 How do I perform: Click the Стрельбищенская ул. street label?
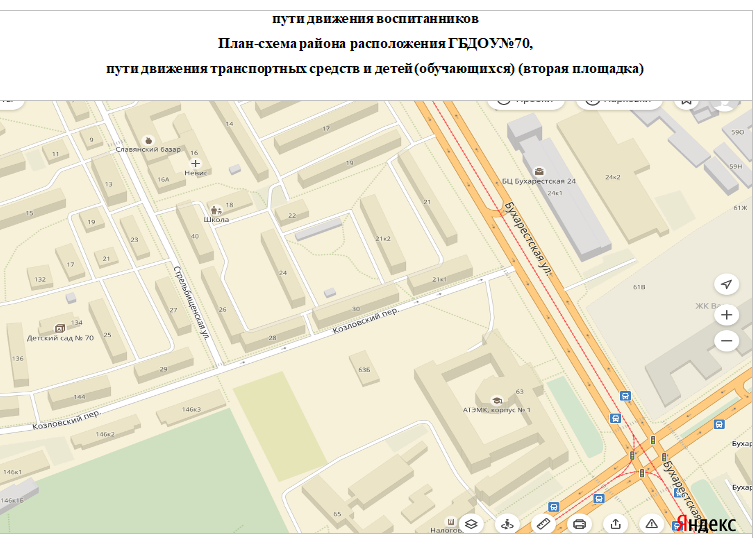click(x=192, y=304)
